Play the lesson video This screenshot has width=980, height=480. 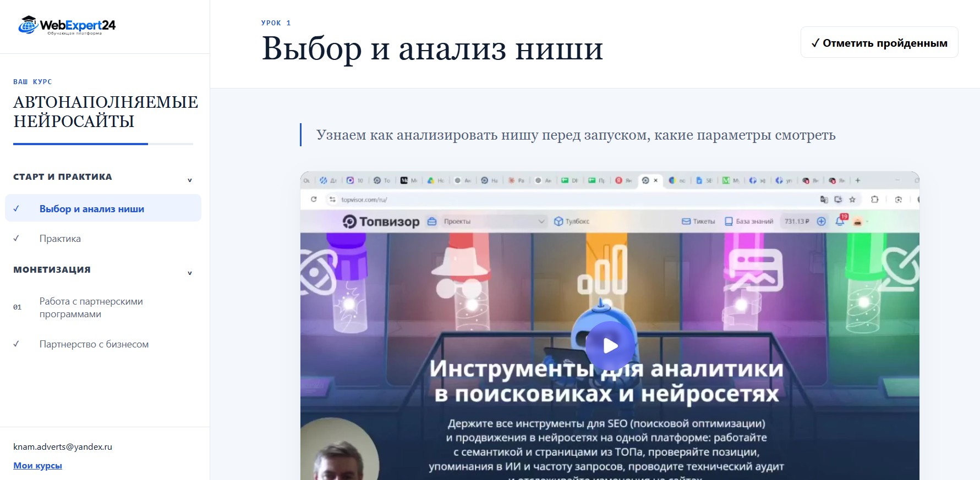[x=610, y=345]
